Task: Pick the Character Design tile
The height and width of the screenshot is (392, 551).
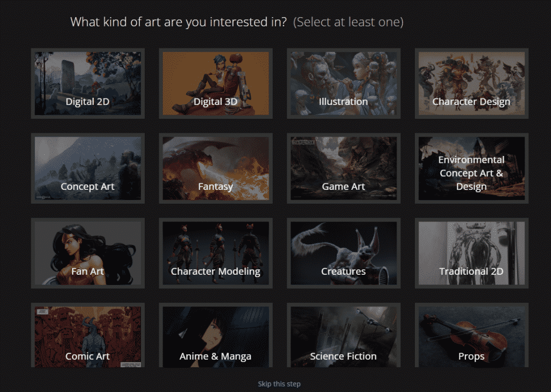Action: pyautogui.click(x=471, y=83)
